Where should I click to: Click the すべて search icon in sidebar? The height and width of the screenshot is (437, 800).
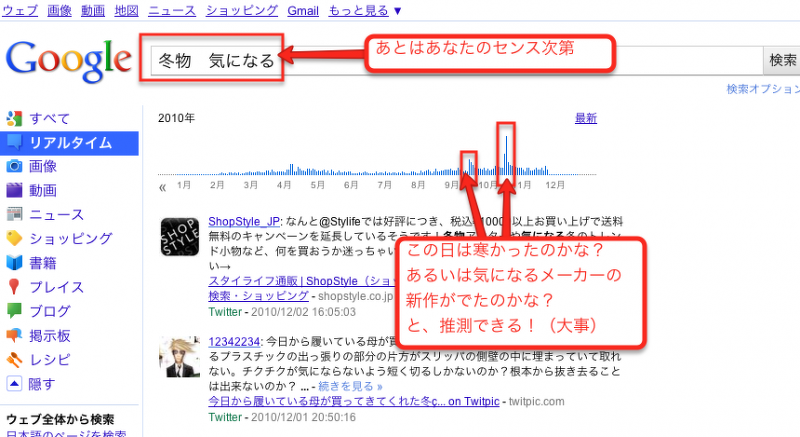pos(14,118)
